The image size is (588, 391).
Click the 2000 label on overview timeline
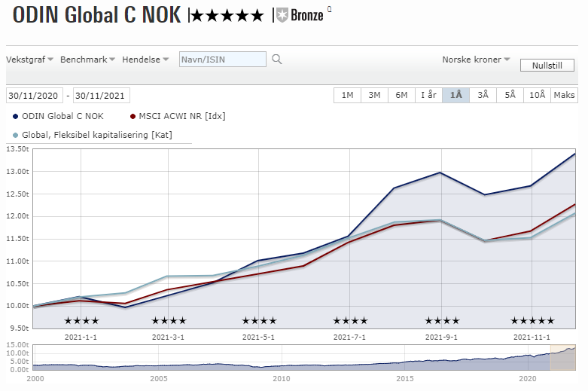click(x=35, y=379)
